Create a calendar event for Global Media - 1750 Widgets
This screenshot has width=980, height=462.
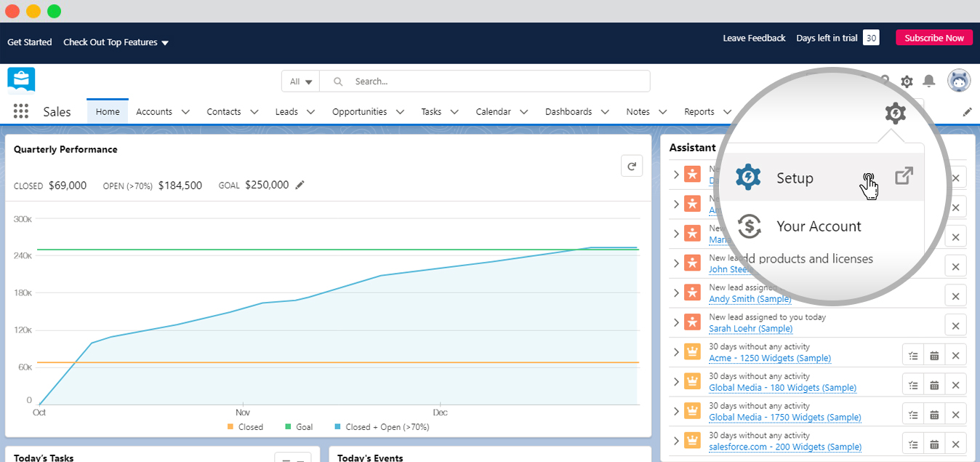coord(934,414)
